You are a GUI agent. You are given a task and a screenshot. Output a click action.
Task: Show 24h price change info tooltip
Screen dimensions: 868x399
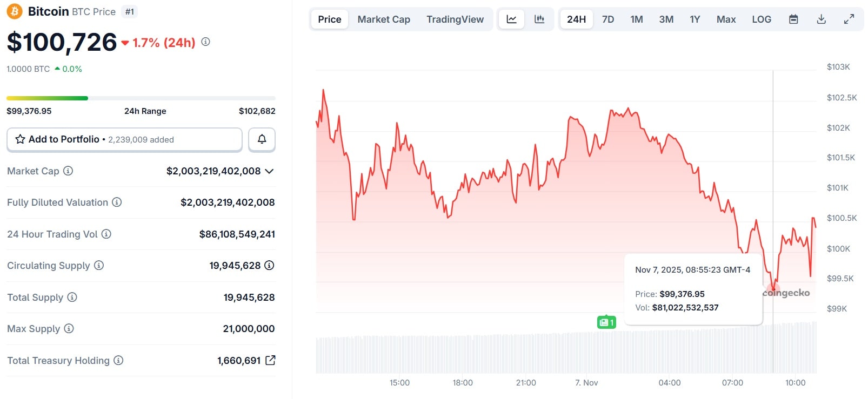205,42
